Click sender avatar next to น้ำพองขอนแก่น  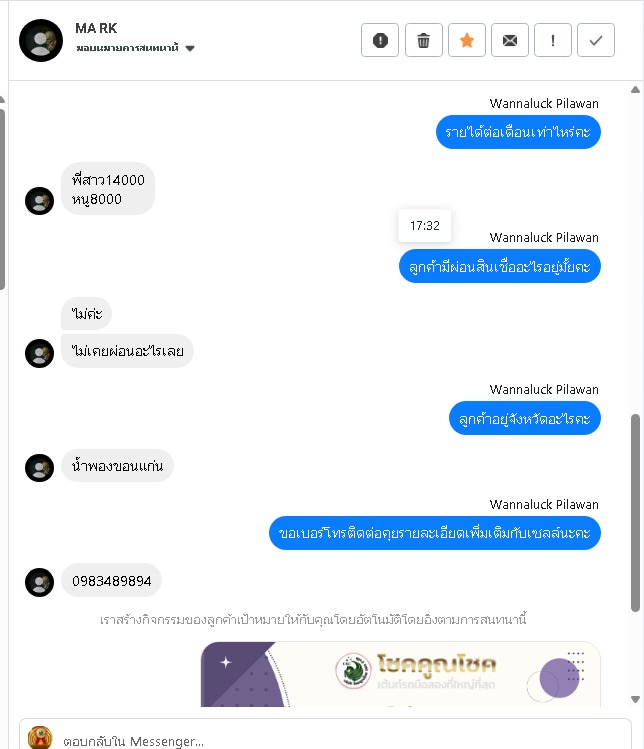[x=39, y=468]
